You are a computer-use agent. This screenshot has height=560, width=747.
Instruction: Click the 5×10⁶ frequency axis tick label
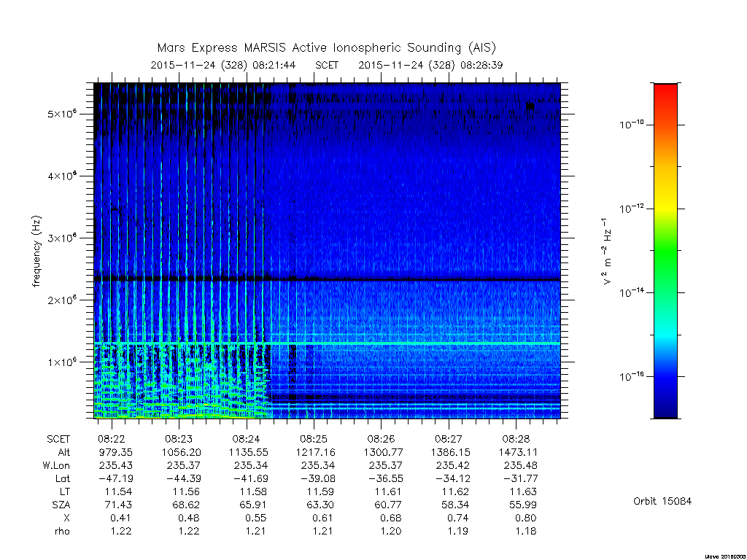[x=62, y=114]
